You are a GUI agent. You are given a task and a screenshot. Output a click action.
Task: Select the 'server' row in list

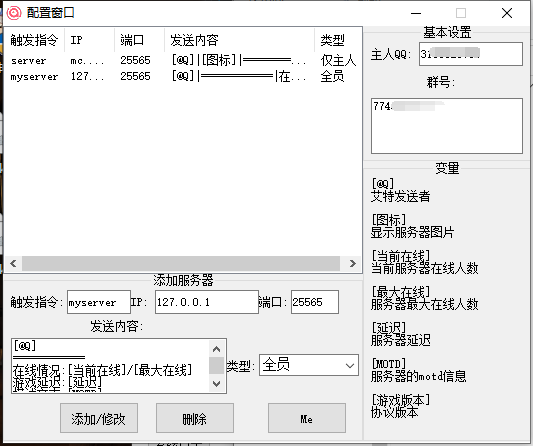(x=183, y=61)
